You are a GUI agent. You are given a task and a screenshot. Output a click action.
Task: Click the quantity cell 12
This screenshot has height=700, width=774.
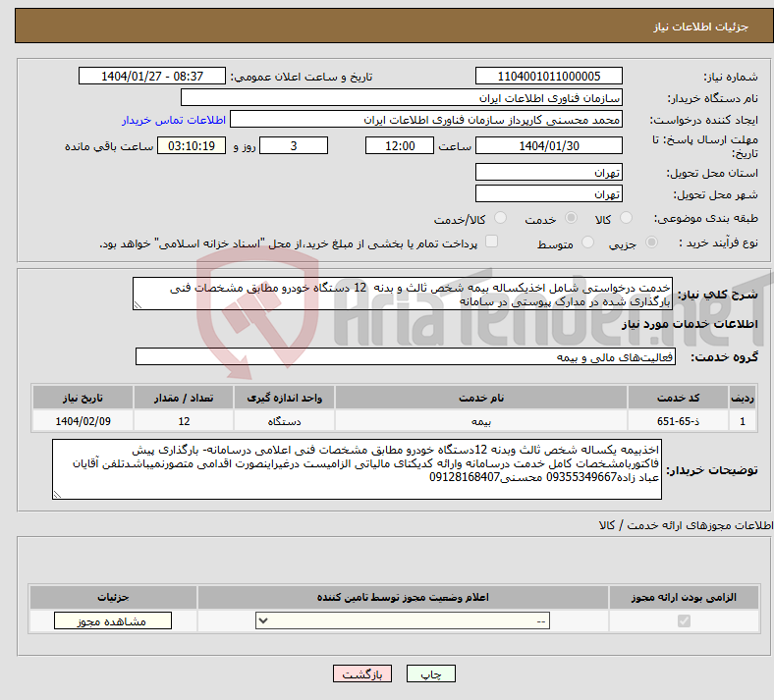tap(184, 421)
